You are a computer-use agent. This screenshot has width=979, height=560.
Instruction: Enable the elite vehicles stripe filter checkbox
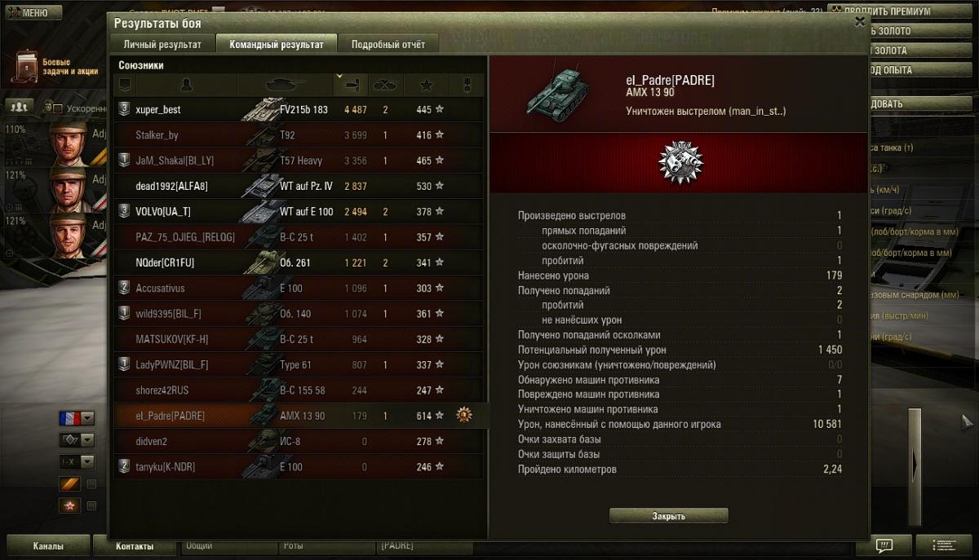[x=91, y=484]
